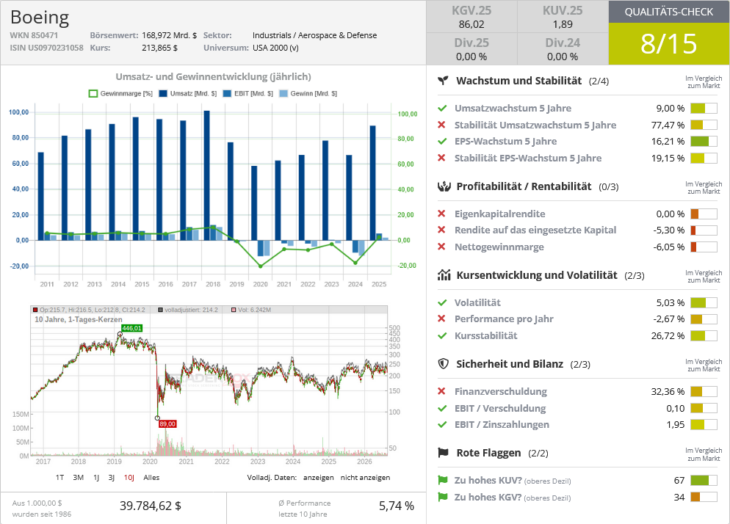
Task: Click red cross next to Rendite auf das eingesetzte Kapital
Action: [x=441, y=230]
